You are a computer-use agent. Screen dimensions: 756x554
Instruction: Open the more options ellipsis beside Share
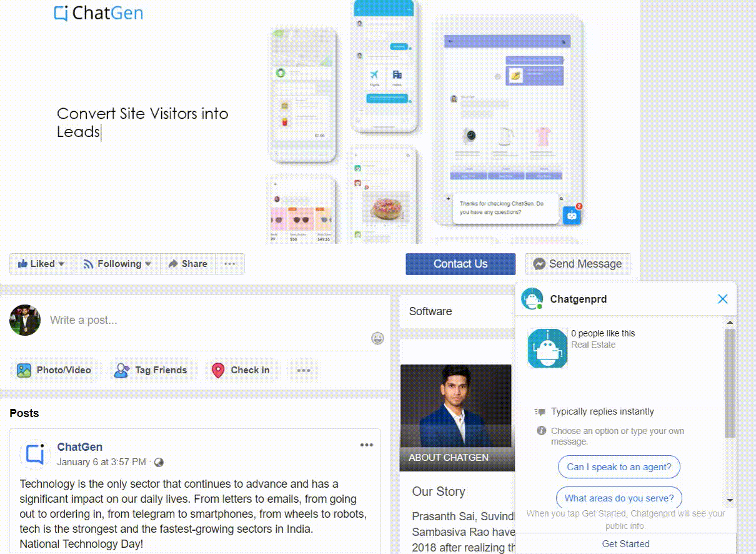tap(230, 264)
